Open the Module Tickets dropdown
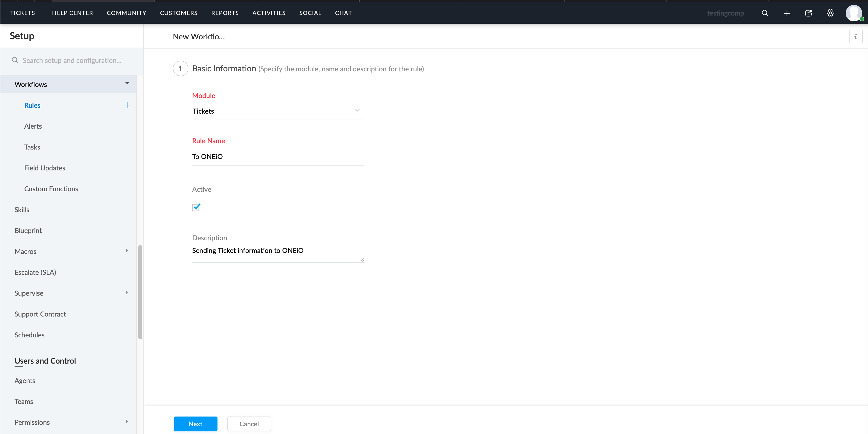 tap(277, 111)
